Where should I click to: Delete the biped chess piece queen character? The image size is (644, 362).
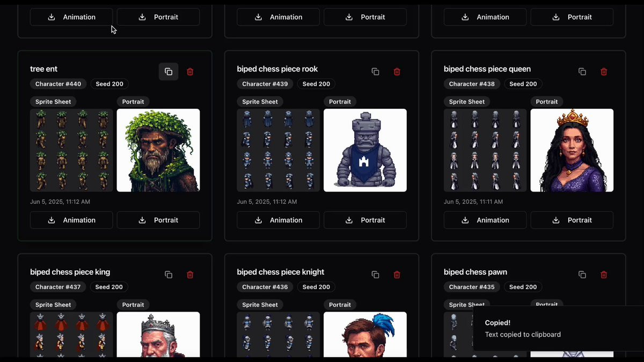[604, 71]
